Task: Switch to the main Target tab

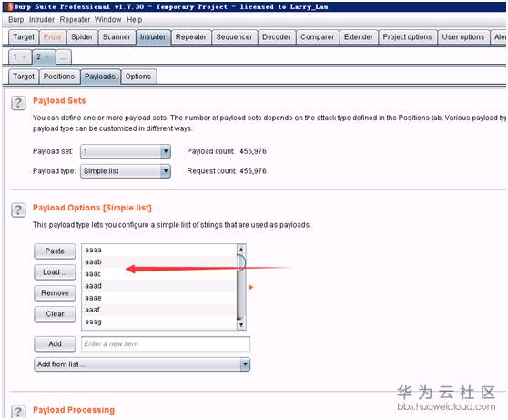Action: pos(24,37)
